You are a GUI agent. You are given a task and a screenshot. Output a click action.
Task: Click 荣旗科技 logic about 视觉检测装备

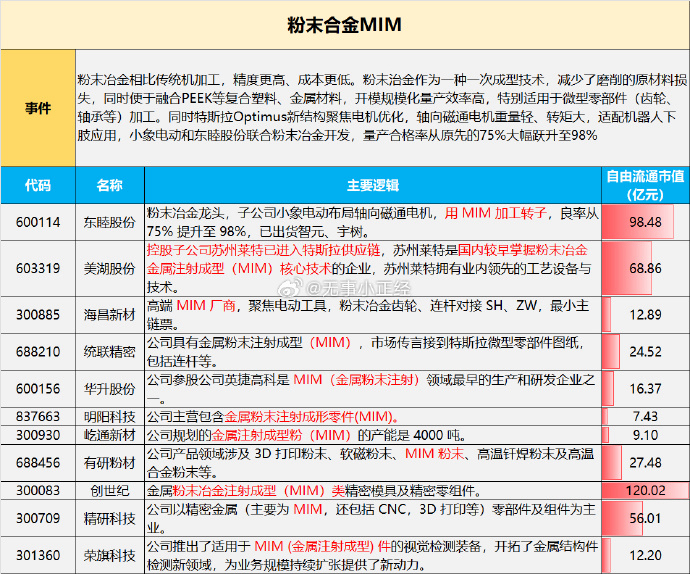(x=372, y=555)
